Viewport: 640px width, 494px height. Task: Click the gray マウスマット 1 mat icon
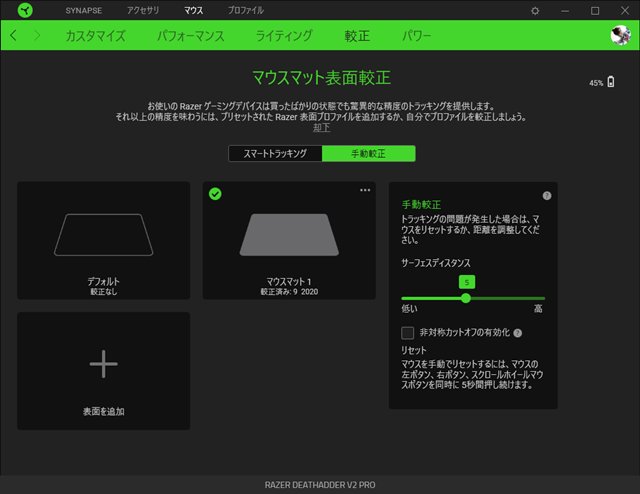(x=289, y=235)
